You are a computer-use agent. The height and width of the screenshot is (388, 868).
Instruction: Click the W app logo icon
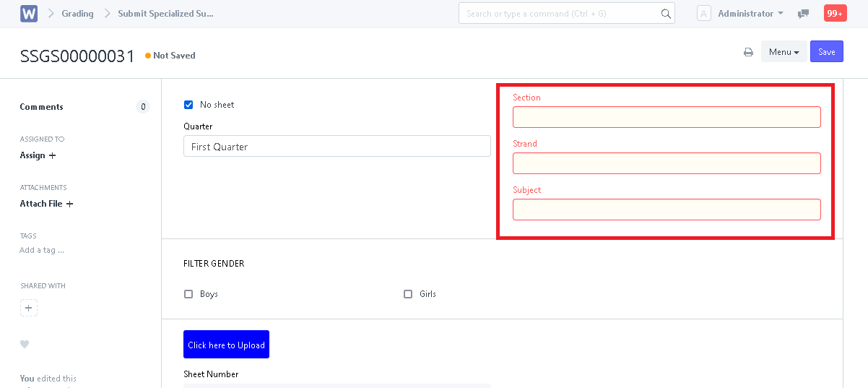(29, 14)
